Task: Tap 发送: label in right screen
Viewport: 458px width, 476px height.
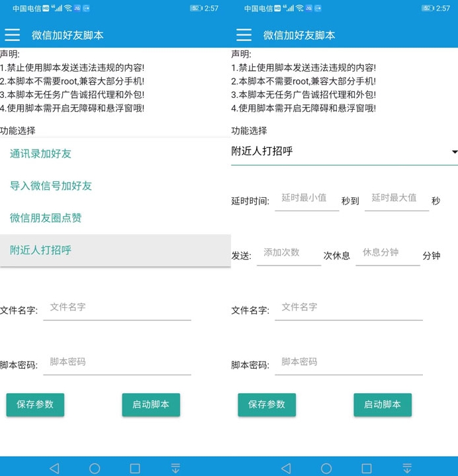Action: [x=242, y=256]
